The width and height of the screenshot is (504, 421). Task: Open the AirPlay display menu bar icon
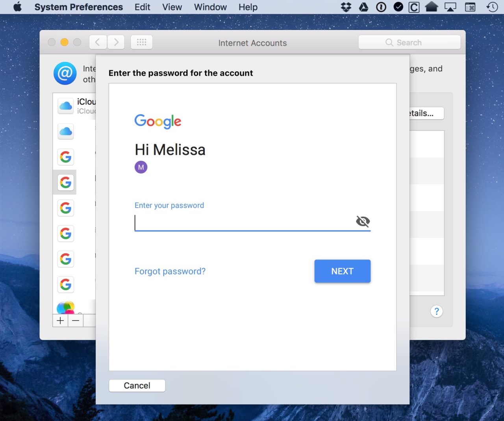coord(450,7)
